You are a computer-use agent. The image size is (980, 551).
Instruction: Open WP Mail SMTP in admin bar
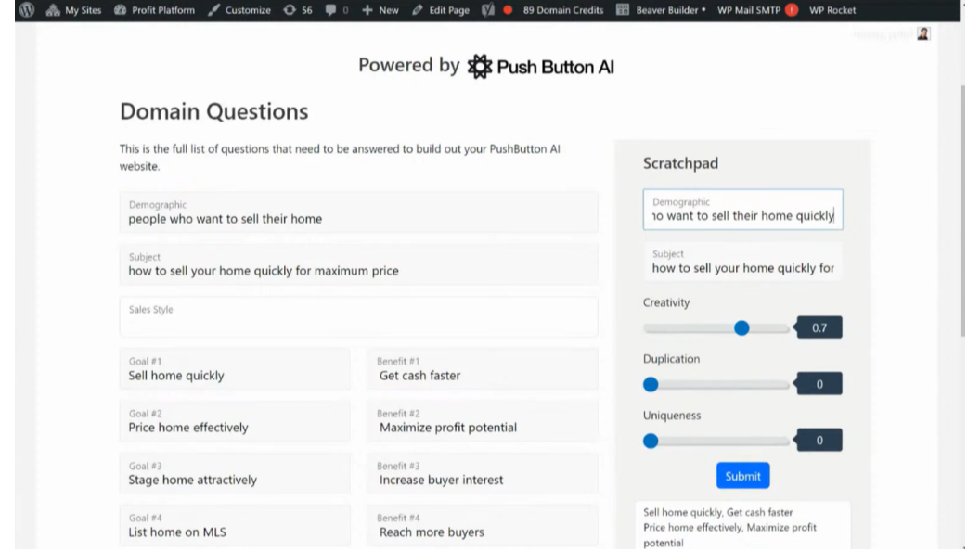click(749, 10)
